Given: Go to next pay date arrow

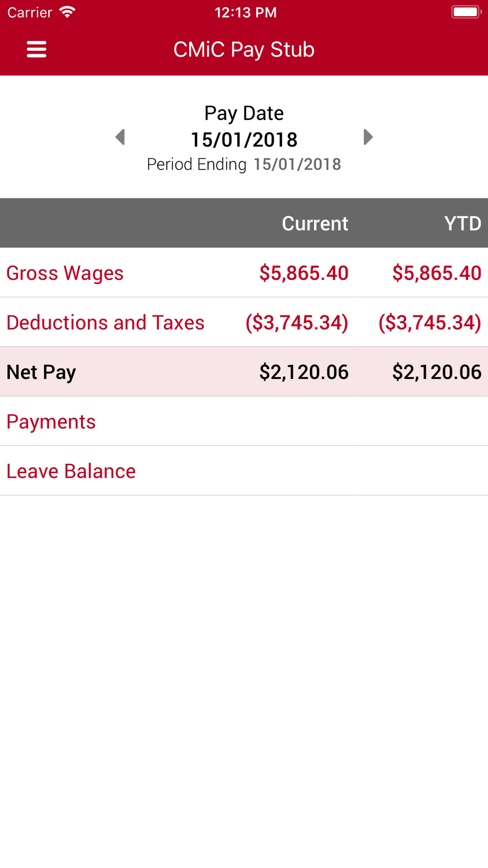Looking at the screenshot, I should [368, 137].
